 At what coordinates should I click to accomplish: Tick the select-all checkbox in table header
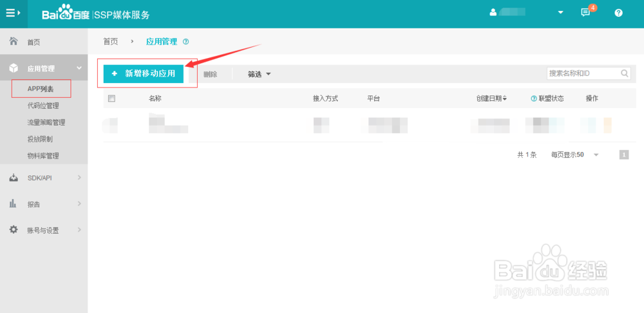click(111, 99)
